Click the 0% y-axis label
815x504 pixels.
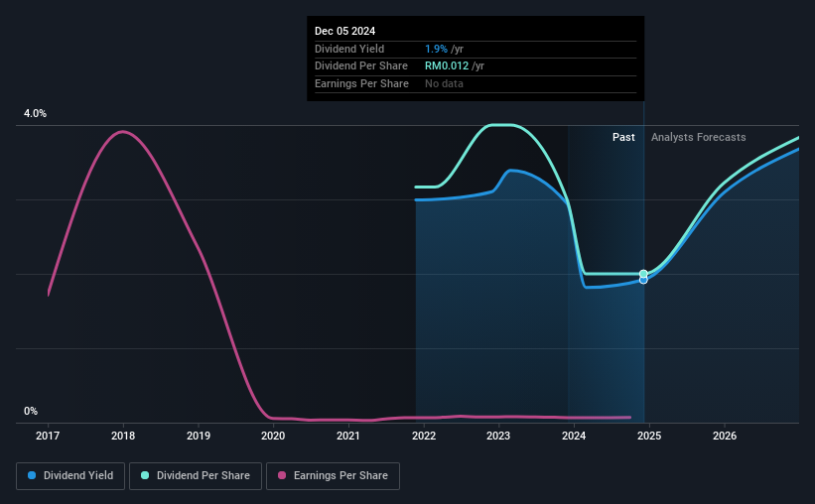pos(31,411)
